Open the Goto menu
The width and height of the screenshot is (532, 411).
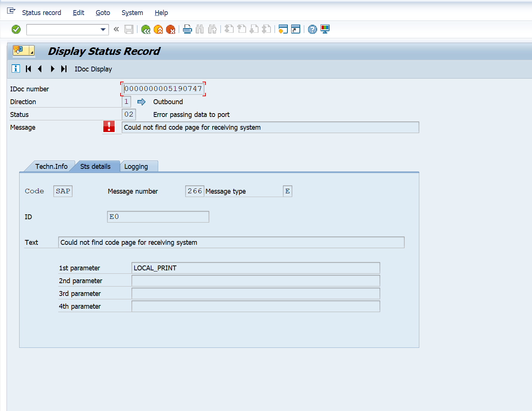[103, 13]
